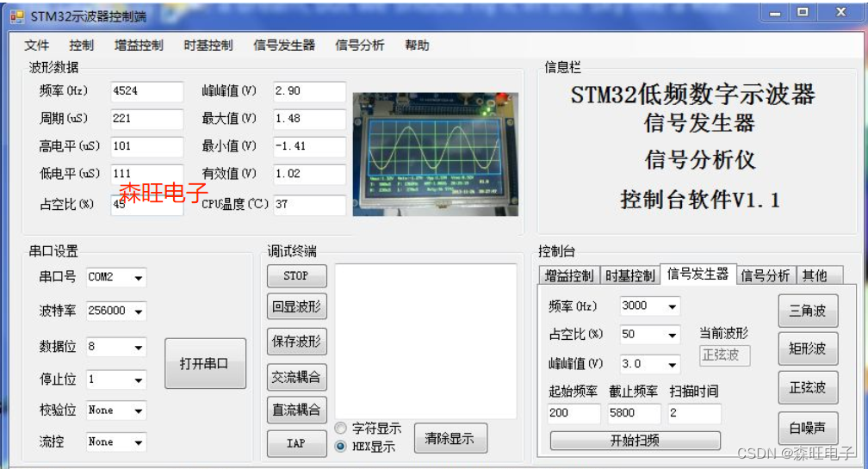This screenshot has width=868, height=469.
Task: Click the 周期 field showing 221
Action: 146,119
